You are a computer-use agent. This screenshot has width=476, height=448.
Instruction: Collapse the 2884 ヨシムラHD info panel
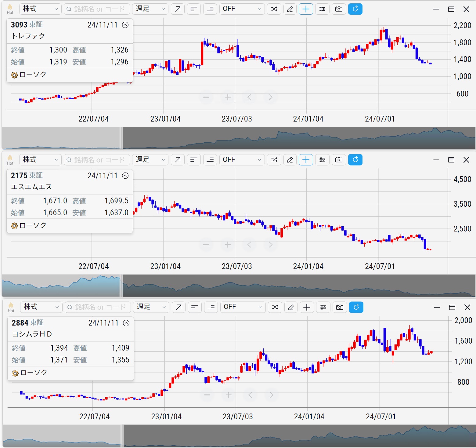tap(126, 323)
